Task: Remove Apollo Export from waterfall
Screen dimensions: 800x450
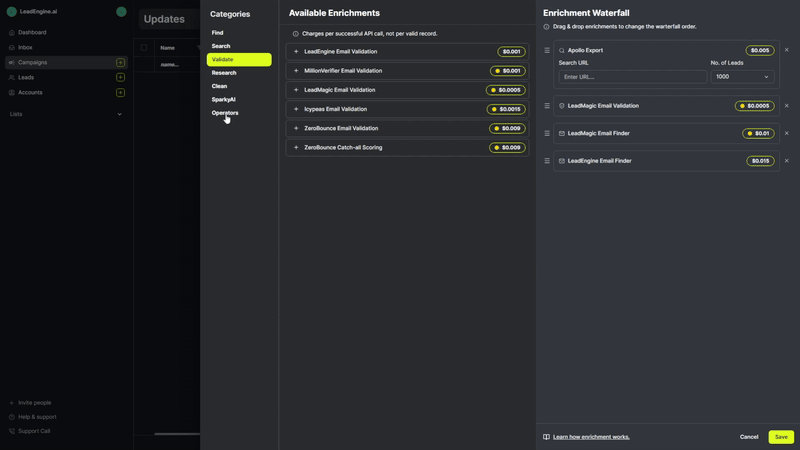Action: click(786, 50)
